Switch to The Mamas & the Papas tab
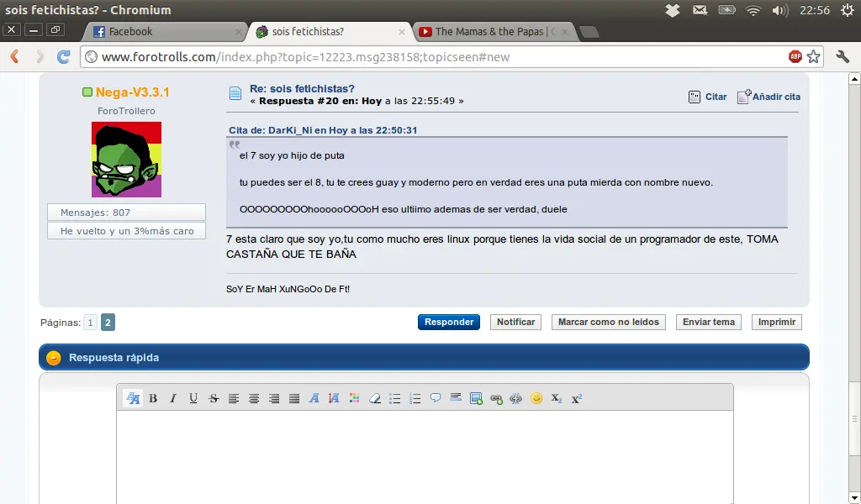 (x=494, y=32)
